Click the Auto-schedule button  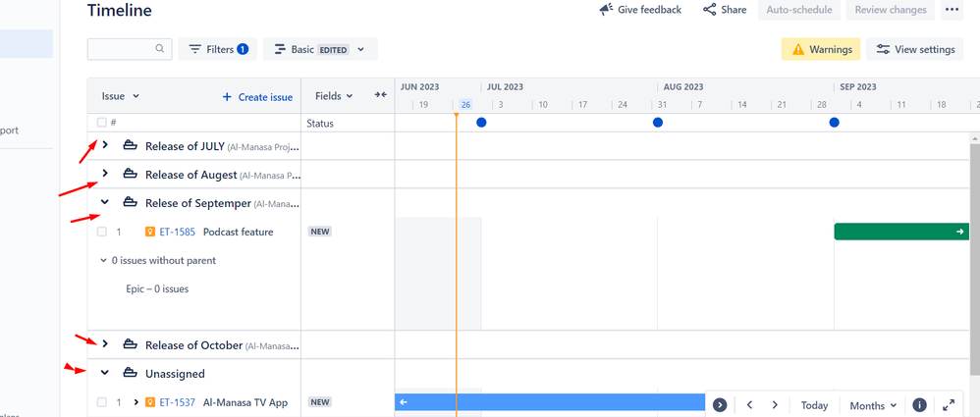tap(798, 10)
